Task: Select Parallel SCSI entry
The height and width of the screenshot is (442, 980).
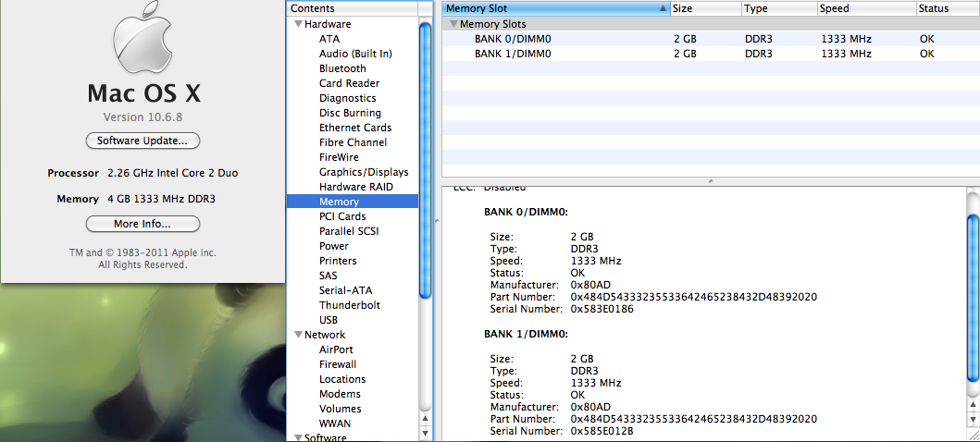Action: pos(349,231)
